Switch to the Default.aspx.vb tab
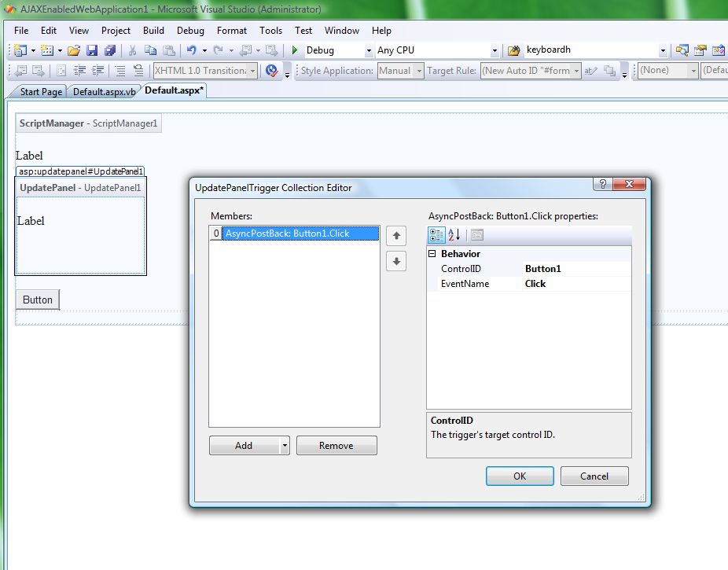Viewport: 728px width, 570px height. coord(104,91)
